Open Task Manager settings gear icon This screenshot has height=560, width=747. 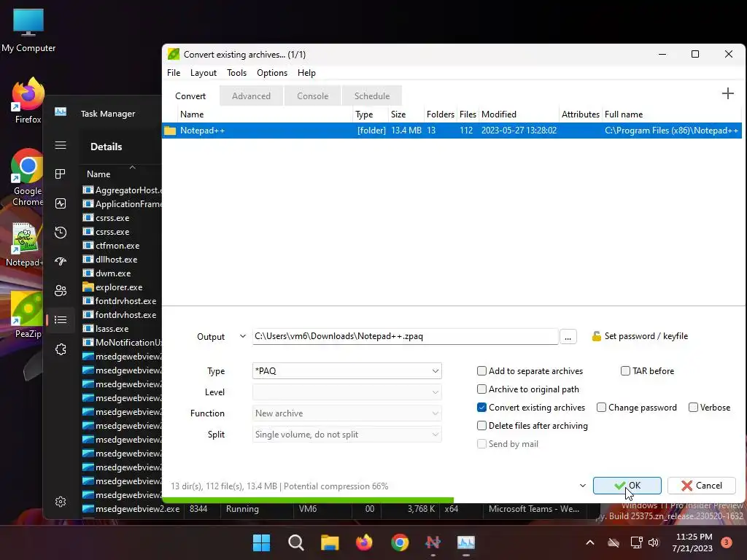61,502
